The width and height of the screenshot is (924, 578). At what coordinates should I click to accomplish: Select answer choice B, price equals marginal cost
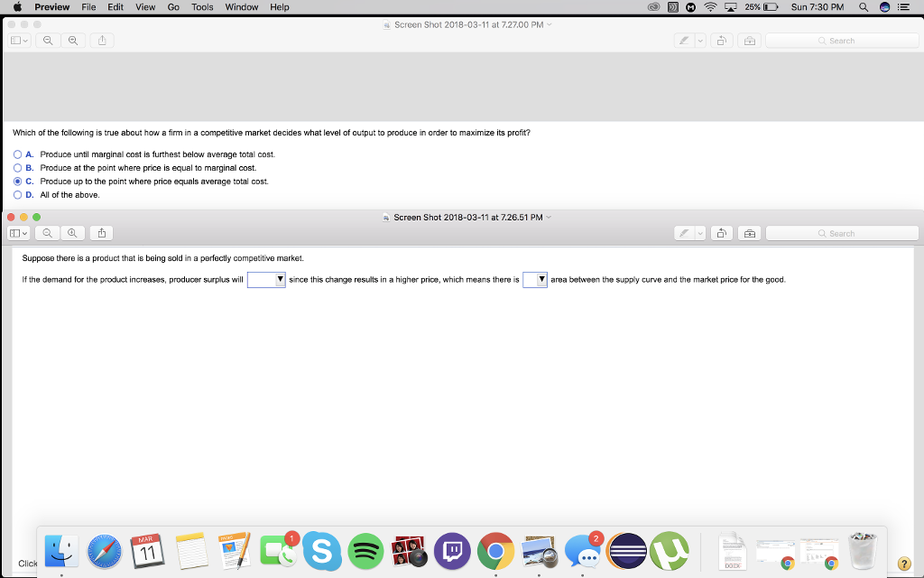(16, 168)
